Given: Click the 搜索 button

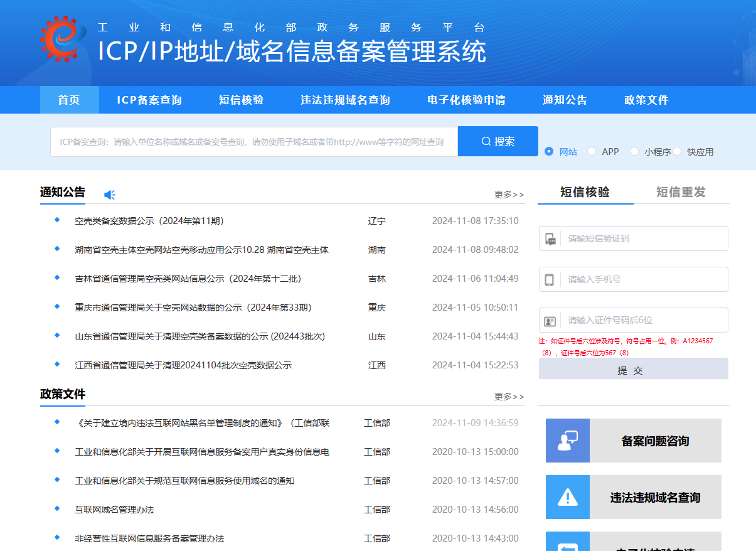Looking at the screenshot, I should [x=498, y=141].
